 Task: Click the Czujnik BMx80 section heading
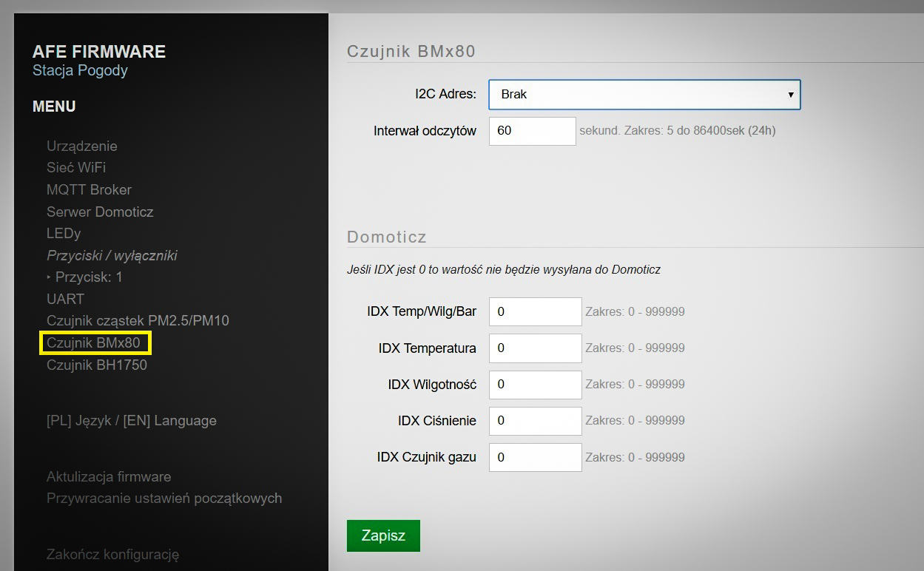point(411,51)
